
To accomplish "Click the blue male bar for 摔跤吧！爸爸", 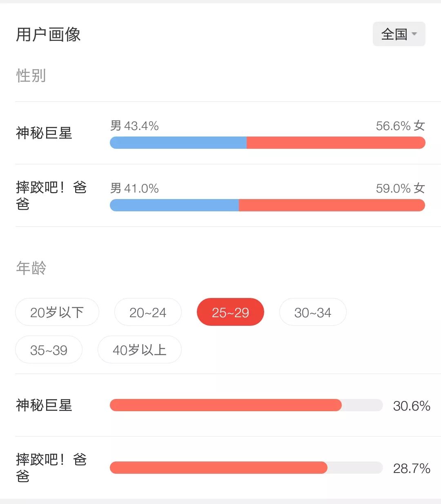I will [174, 205].
